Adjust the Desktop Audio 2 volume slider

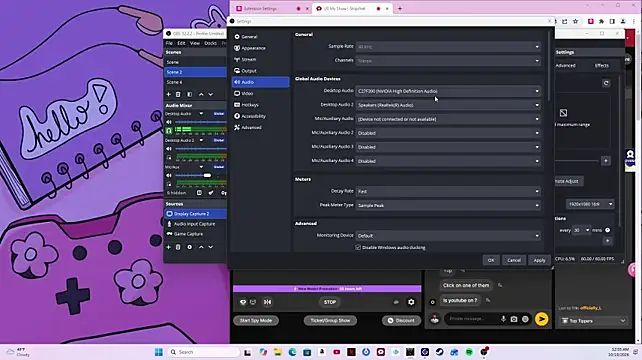[201, 149]
